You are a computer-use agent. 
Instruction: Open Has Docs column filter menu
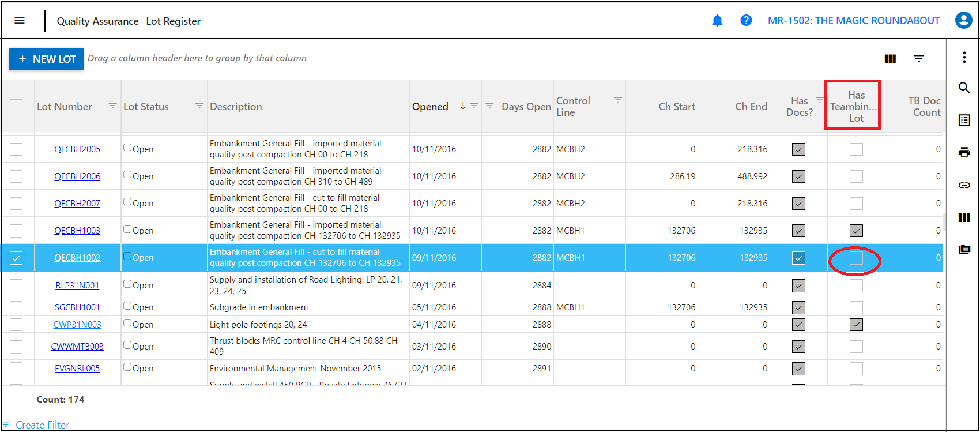point(819,100)
